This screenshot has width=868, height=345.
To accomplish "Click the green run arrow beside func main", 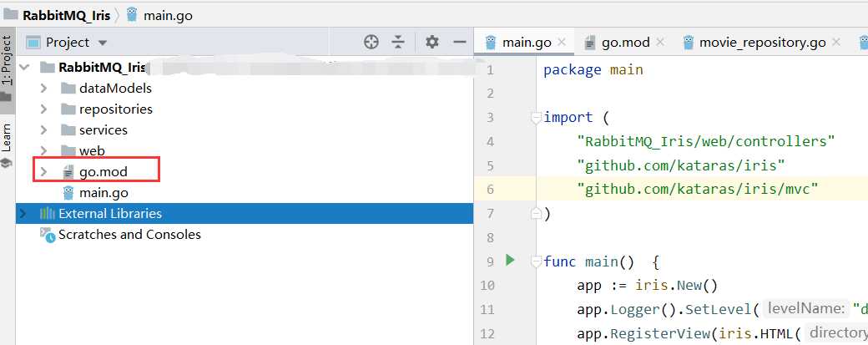I will click(x=511, y=261).
